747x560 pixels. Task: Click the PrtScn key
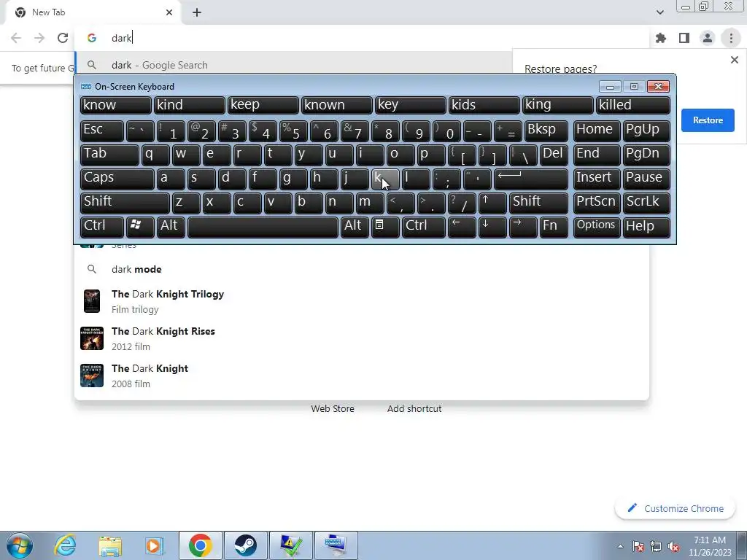tap(597, 203)
